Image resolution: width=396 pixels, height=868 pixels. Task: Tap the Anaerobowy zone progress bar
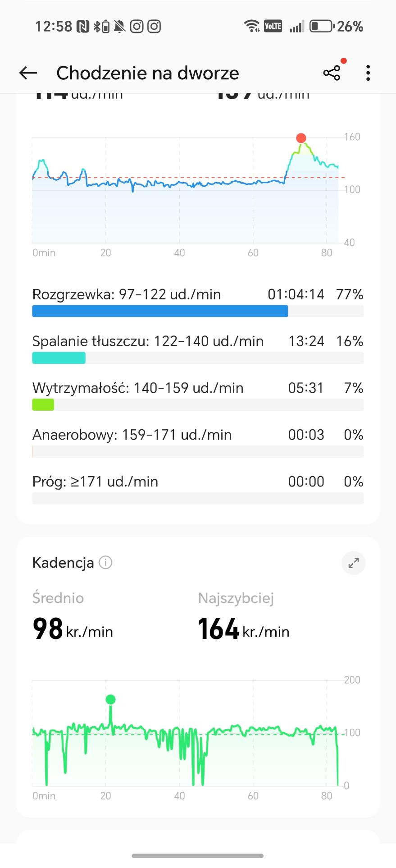click(198, 452)
